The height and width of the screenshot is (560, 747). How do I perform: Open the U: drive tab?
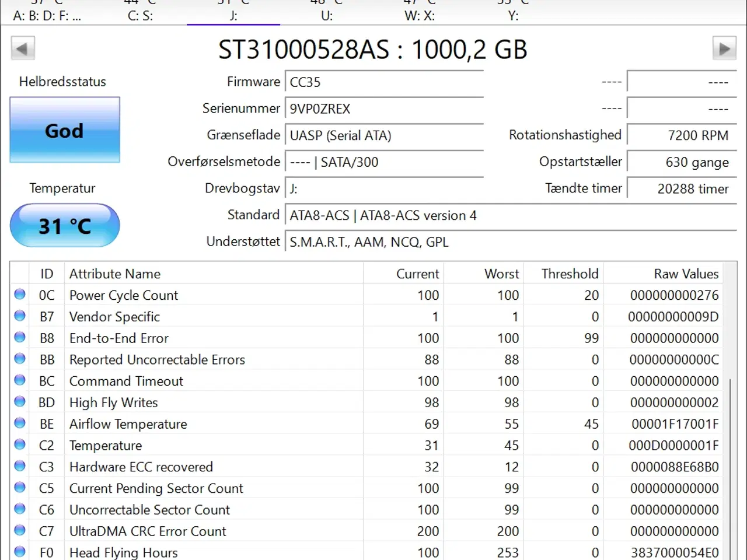pyautogui.click(x=327, y=13)
